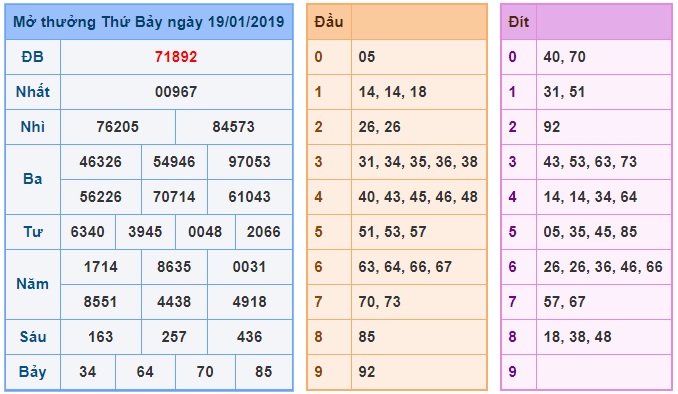
Task: Click '92' in Đít row 2
Action: [x=552, y=127]
